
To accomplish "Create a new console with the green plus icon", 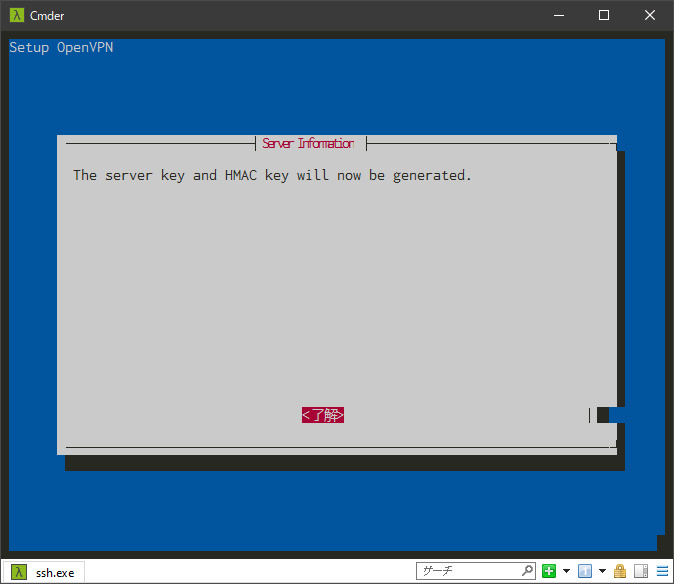I will [549, 571].
